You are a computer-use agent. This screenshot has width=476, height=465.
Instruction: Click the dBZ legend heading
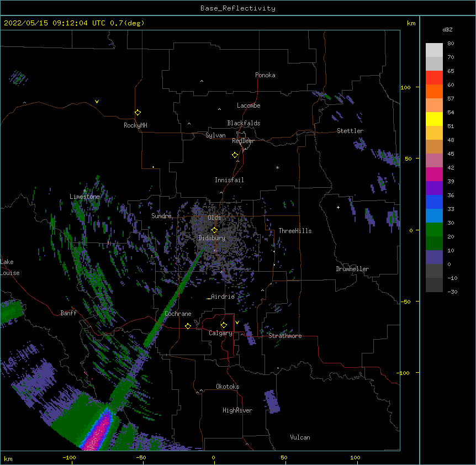click(447, 29)
